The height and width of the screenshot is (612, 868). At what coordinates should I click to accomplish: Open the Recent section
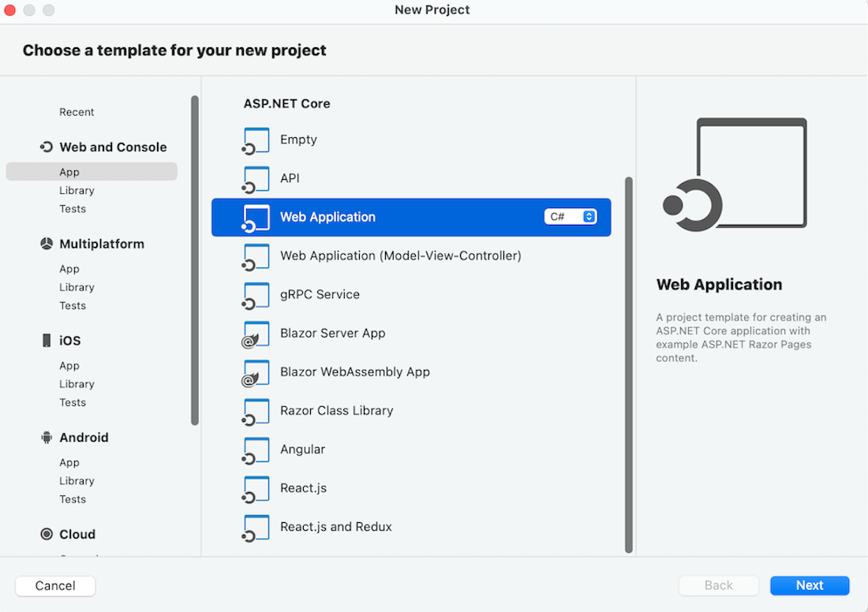tap(77, 111)
